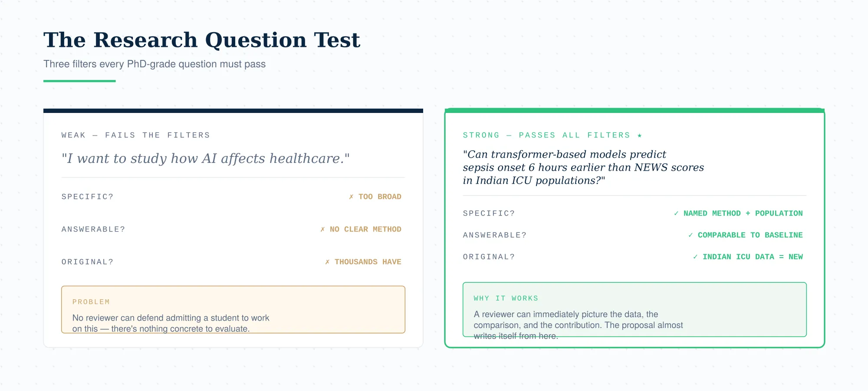Click the ANSWERABLE? label in the strong card
This screenshot has width=868, height=391.
495,235
